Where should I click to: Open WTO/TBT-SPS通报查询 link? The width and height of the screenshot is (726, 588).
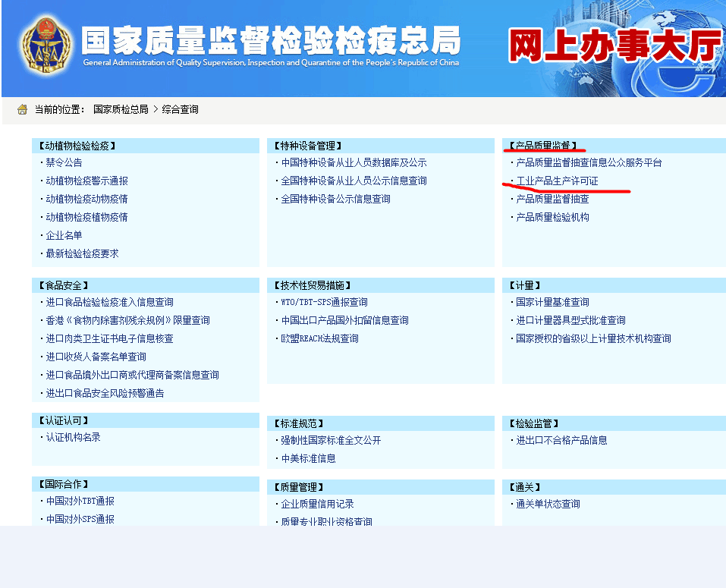(324, 302)
